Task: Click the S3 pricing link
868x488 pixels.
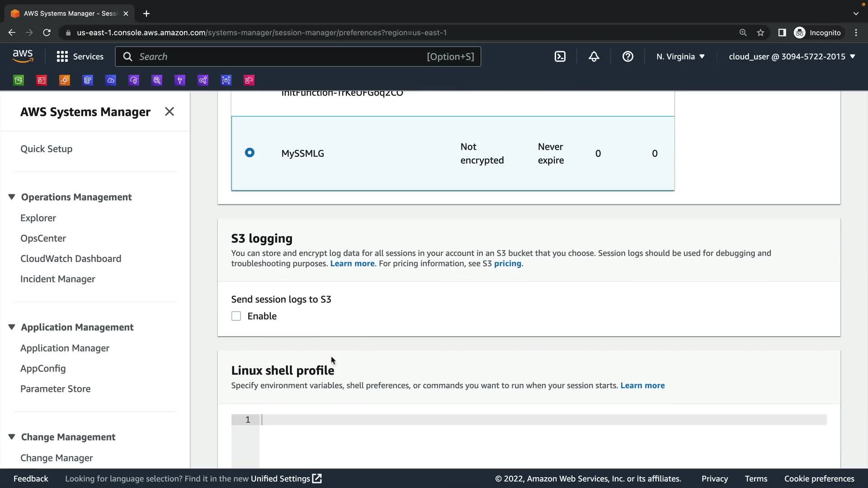Action: coord(507,263)
